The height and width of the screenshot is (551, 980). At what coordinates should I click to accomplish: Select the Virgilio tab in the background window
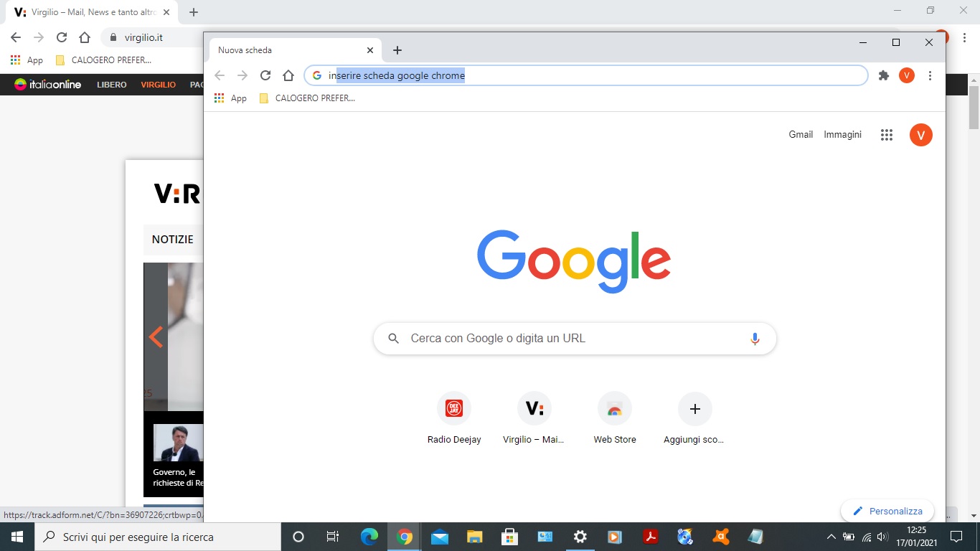point(93,12)
